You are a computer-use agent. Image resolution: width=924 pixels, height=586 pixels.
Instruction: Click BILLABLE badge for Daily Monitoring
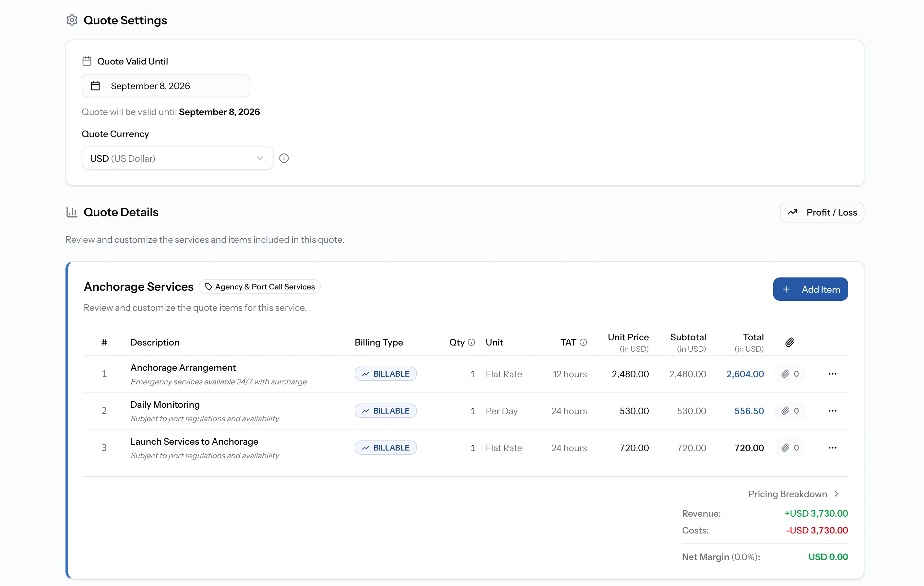click(385, 410)
